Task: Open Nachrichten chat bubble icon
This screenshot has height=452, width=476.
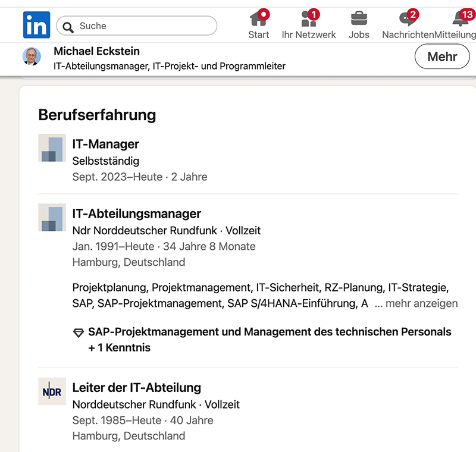Action: [408, 19]
